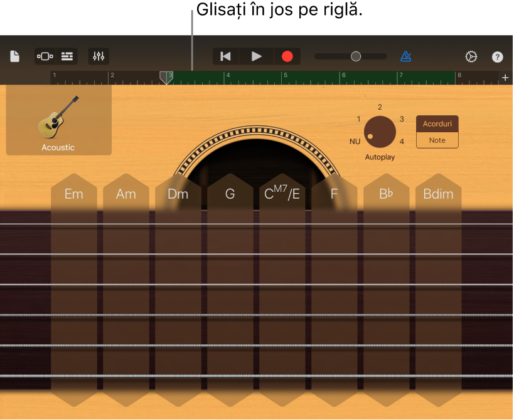Open the My Songs document browser
Image resolution: width=514 pixels, height=420 pixels.
14,56
